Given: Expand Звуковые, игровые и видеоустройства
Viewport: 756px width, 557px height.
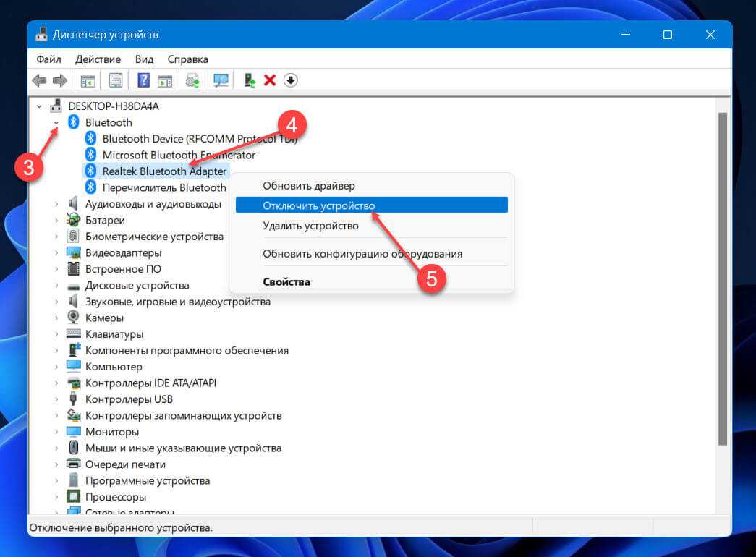Looking at the screenshot, I should click(x=56, y=302).
